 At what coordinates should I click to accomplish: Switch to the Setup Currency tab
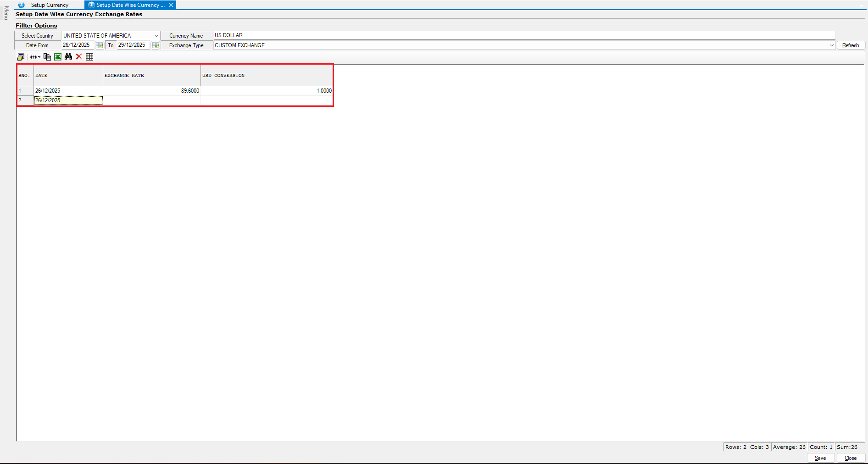pyautogui.click(x=50, y=5)
